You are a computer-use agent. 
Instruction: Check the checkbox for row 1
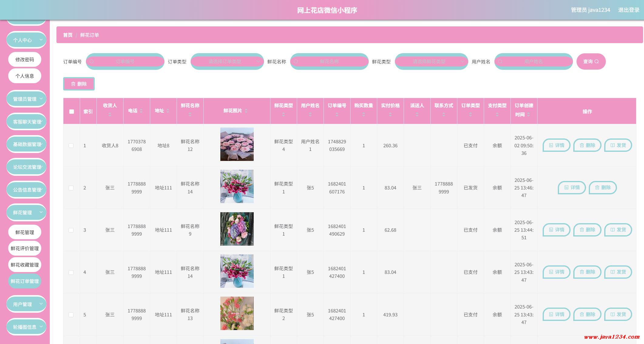(71, 145)
